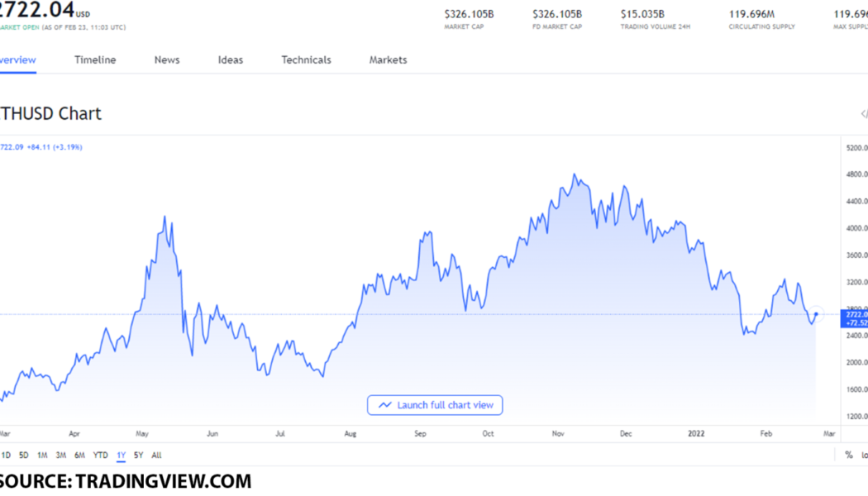Choose the 5Y time range

pos(139,455)
